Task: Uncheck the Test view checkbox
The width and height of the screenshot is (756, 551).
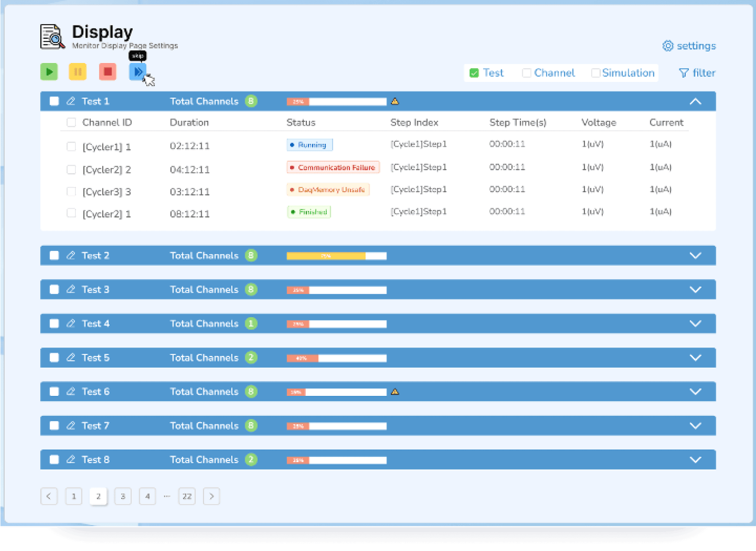Action: pos(474,73)
